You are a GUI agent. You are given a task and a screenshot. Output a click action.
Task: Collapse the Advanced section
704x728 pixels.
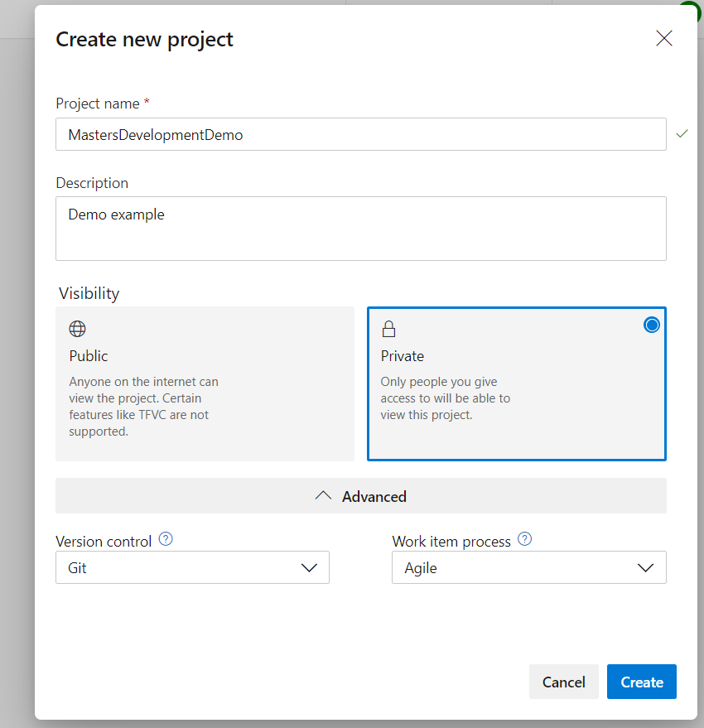(360, 495)
